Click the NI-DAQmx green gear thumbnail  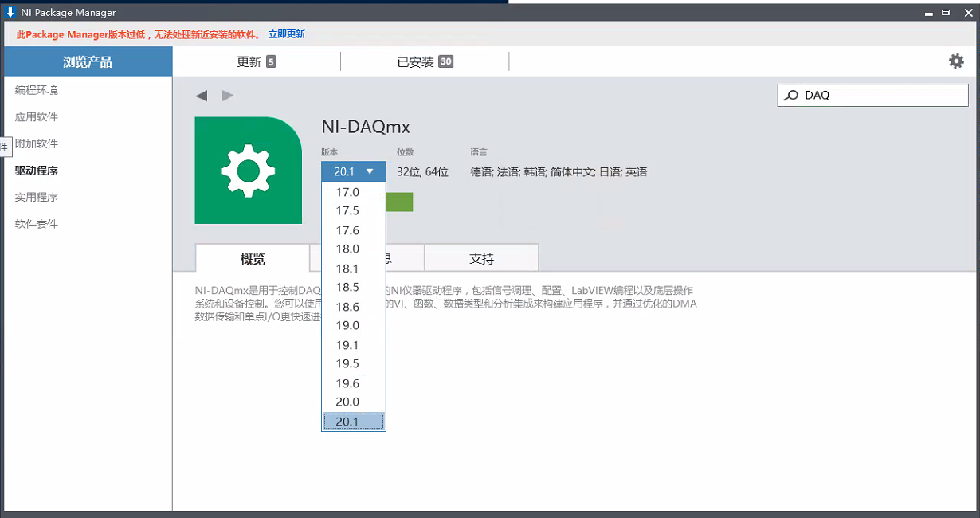pos(248,171)
